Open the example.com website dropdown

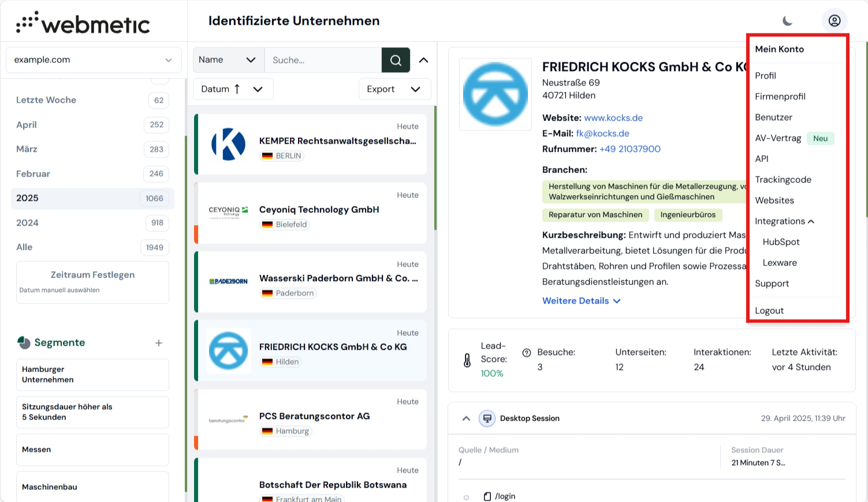point(94,60)
